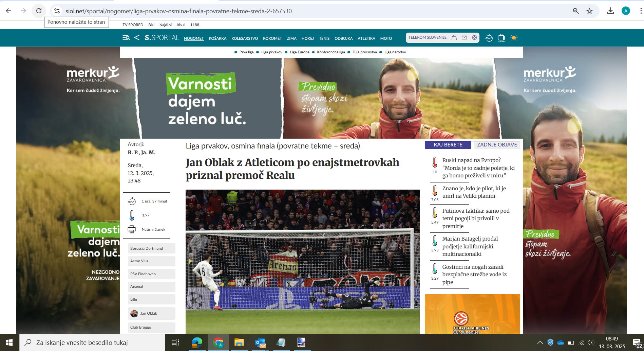The image size is (644, 351).
Task: Bookmark this page with the star icon
Action: [590, 11]
